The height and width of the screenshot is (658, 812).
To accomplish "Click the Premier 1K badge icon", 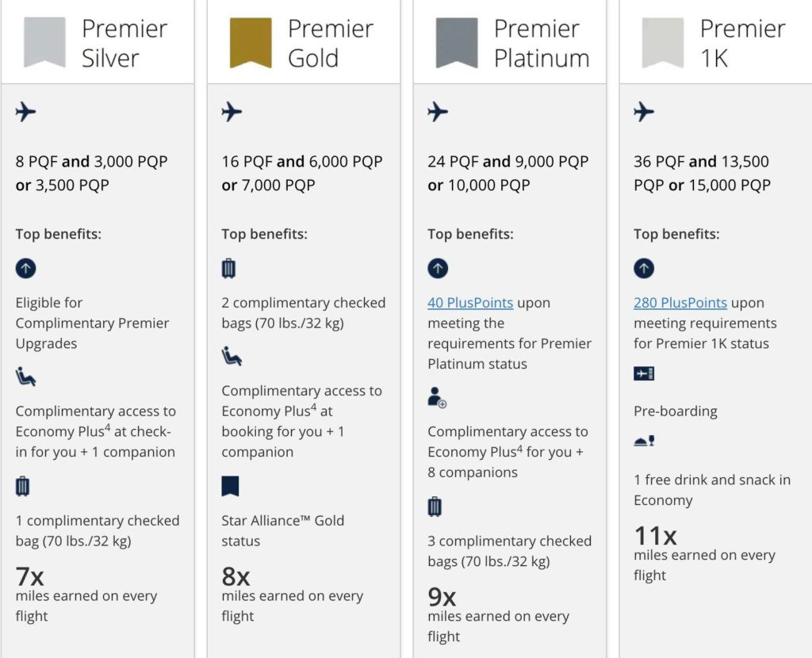I will pyautogui.click(x=662, y=42).
